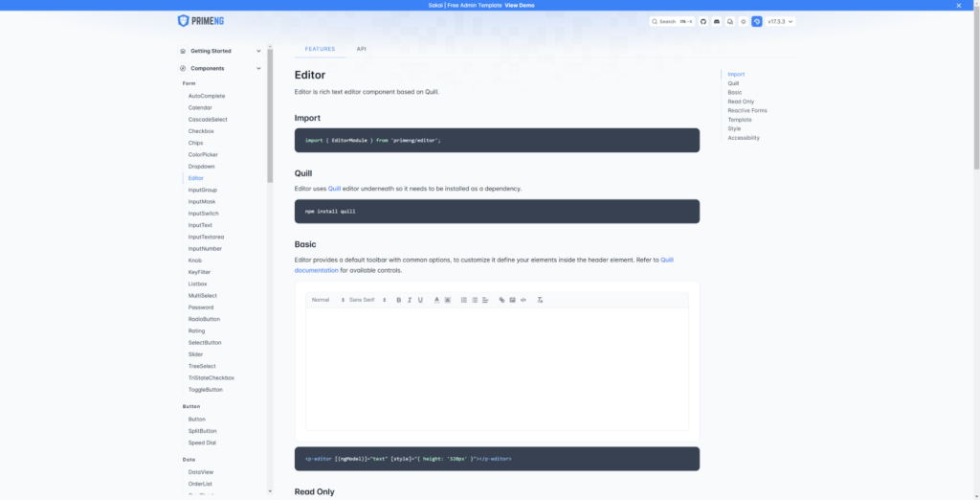Open text alignment picker in editor toolbar
980x500 pixels.
[485, 301]
